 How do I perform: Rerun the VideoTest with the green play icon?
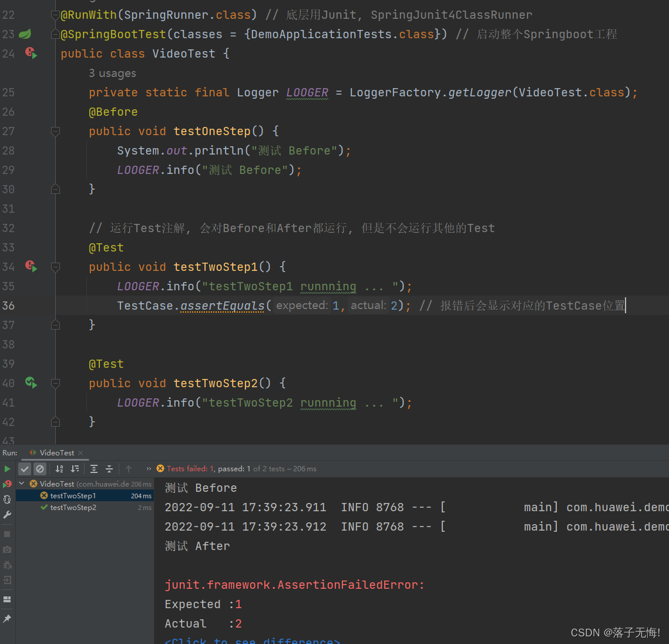tap(7, 468)
